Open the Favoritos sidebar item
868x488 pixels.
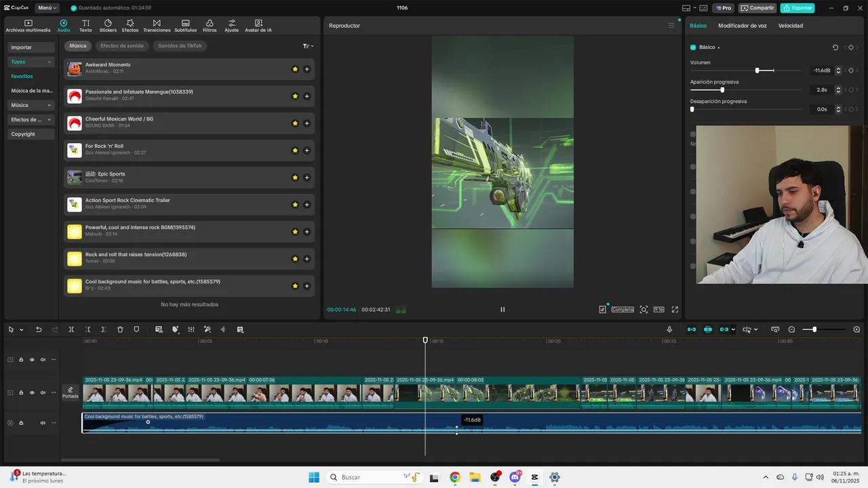pyautogui.click(x=22, y=77)
